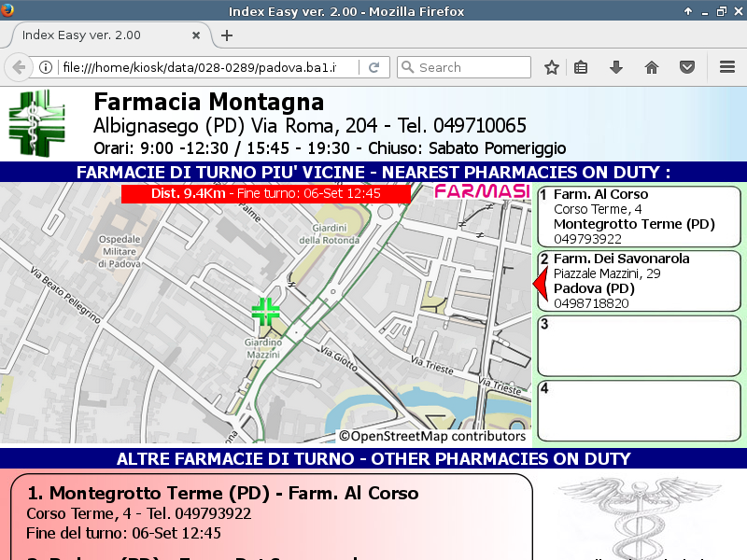Click the Farmacia Montagna green cross logo
Image resolution: width=747 pixels, height=560 pixels.
pyautogui.click(x=37, y=122)
